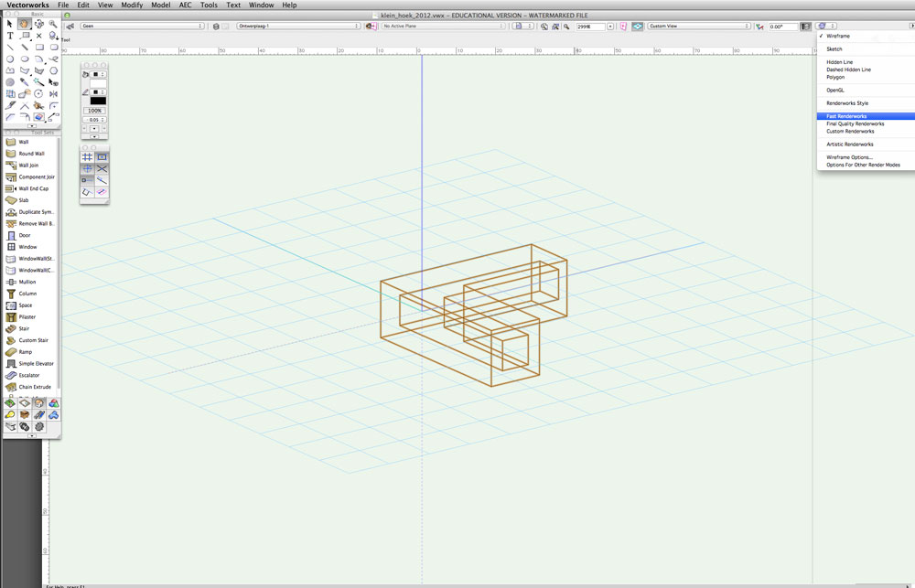Select the Flyover tool
The image size is (915, 588).
click(39, 24)
